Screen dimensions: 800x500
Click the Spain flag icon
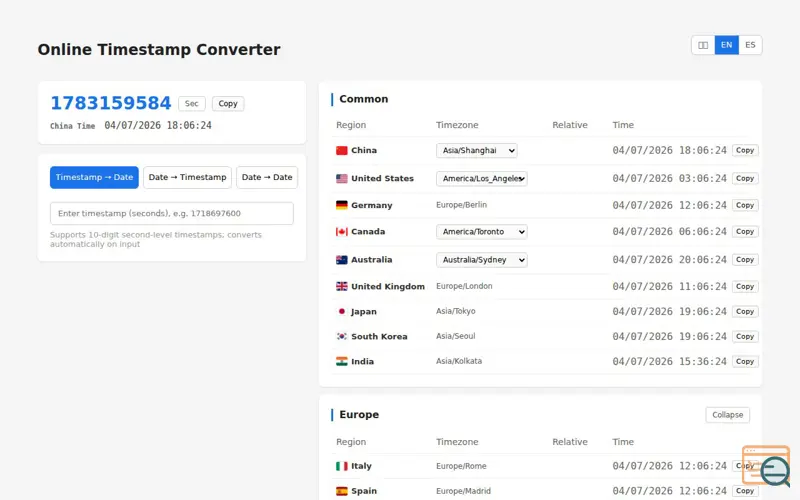(x=341, y=491)
